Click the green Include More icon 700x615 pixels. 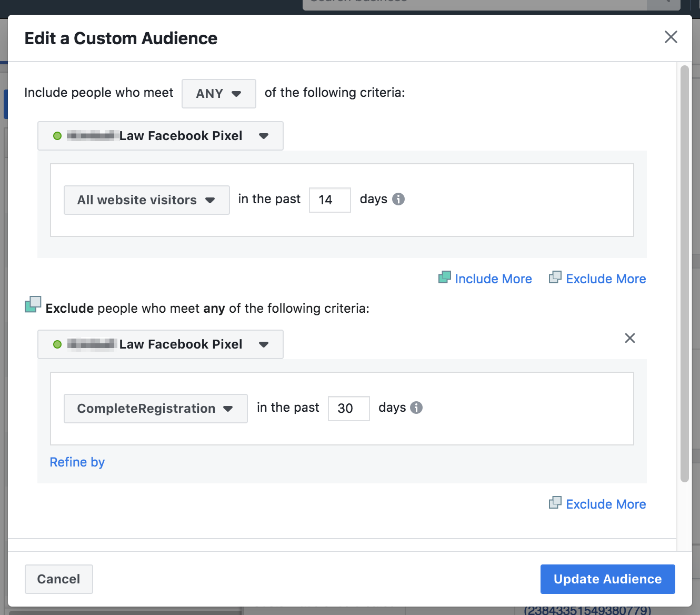point(445,277)
